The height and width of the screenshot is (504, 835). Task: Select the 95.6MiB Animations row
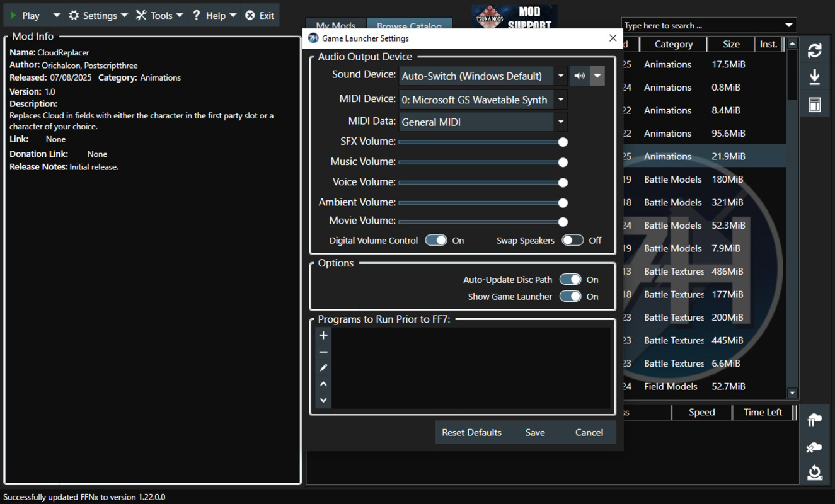pos(704,134)
